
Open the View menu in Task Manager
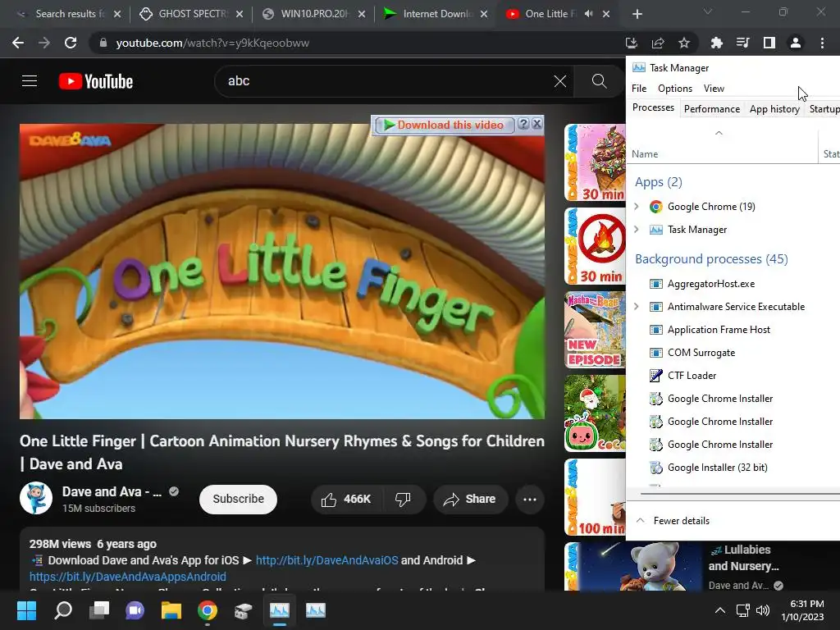[714, 89]
